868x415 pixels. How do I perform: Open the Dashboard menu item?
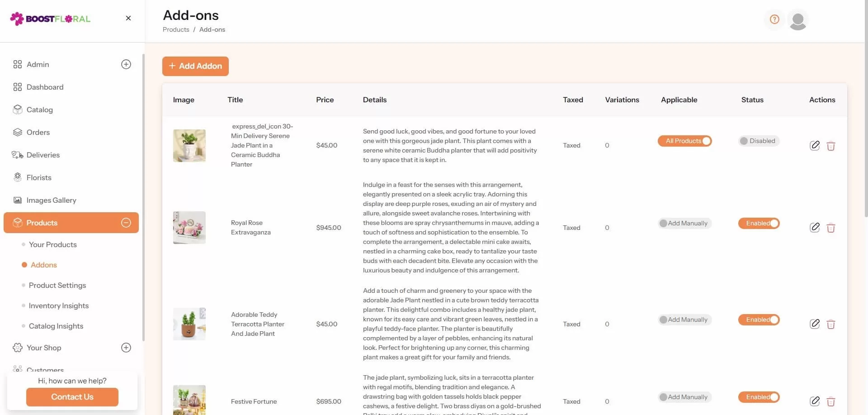pyautogui.click(x=71, y=87)
